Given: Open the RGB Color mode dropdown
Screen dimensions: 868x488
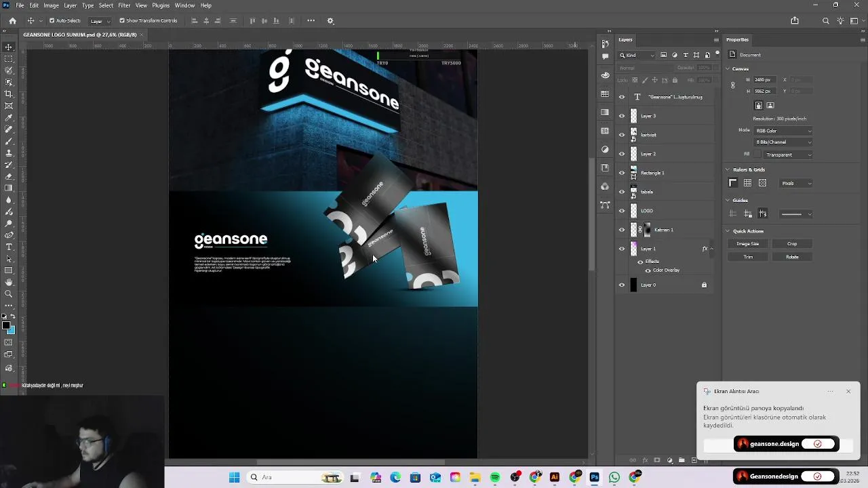Looking at the screenshot, I should tap(783, 130).
